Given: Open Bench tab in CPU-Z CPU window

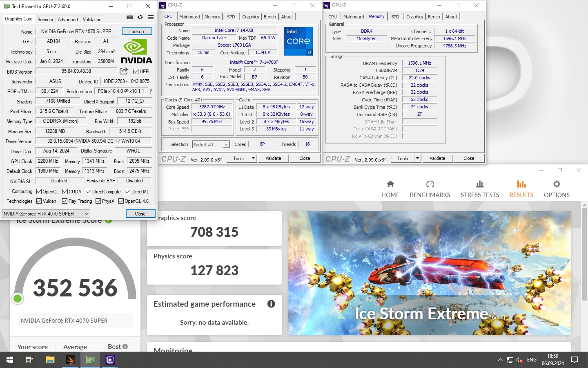Looking at the screenshot, I should tap(269, 17).
